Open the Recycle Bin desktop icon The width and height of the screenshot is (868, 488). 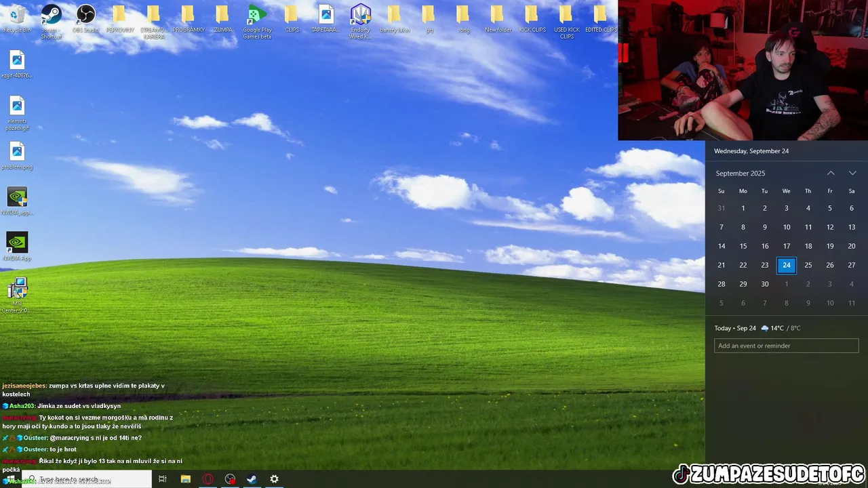coord(17,19)
